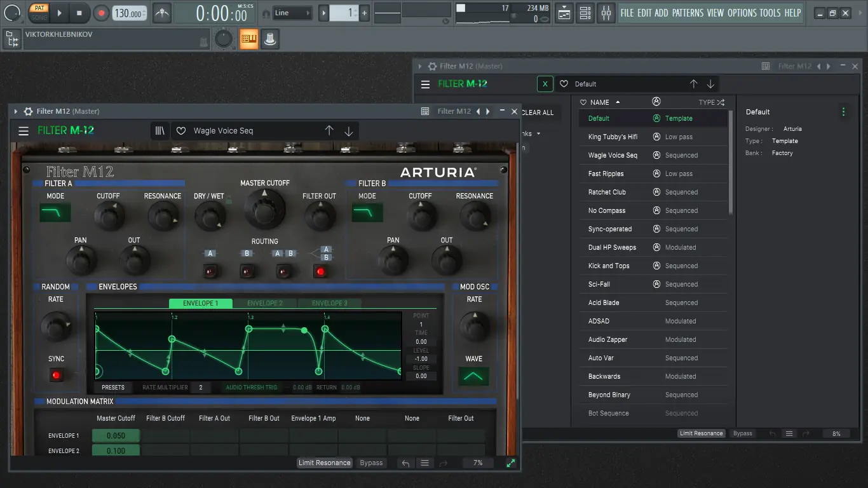Screen dimensions: 868x488
Task: Open the preset library browser icon
Action: [160, 131]
